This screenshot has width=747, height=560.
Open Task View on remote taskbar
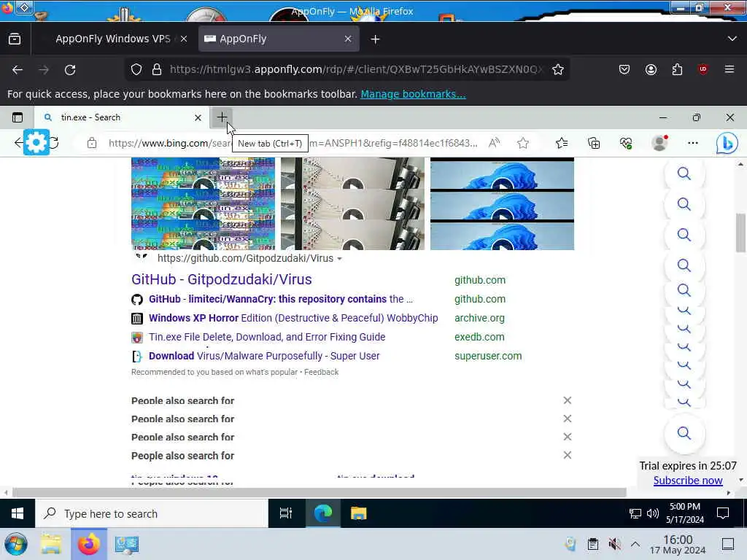[x=286, y=513]
